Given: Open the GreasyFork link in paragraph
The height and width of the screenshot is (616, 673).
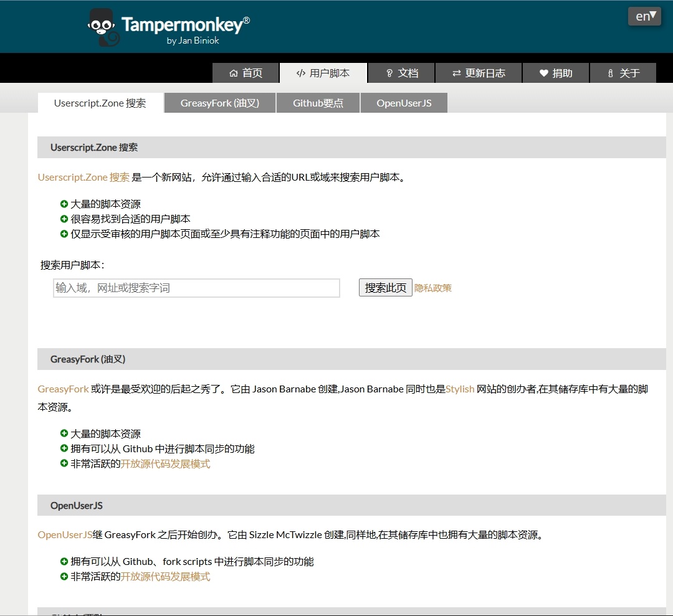Looking at the screenshot, I should tap(63, 389).
